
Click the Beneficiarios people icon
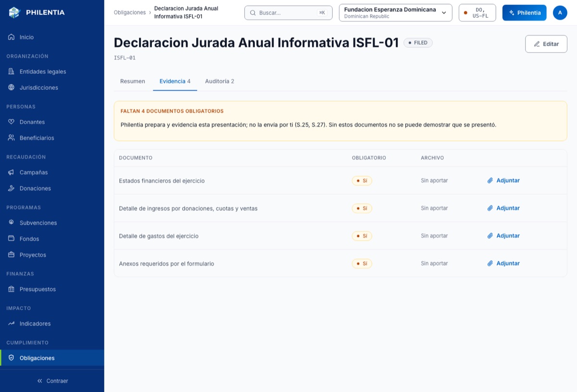tap(12, 138)
